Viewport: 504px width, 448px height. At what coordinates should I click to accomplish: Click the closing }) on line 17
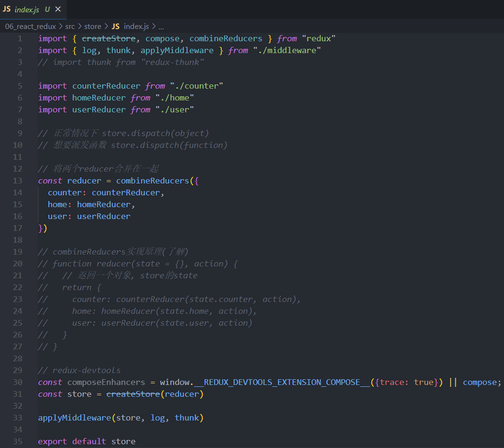pos(43,229)
